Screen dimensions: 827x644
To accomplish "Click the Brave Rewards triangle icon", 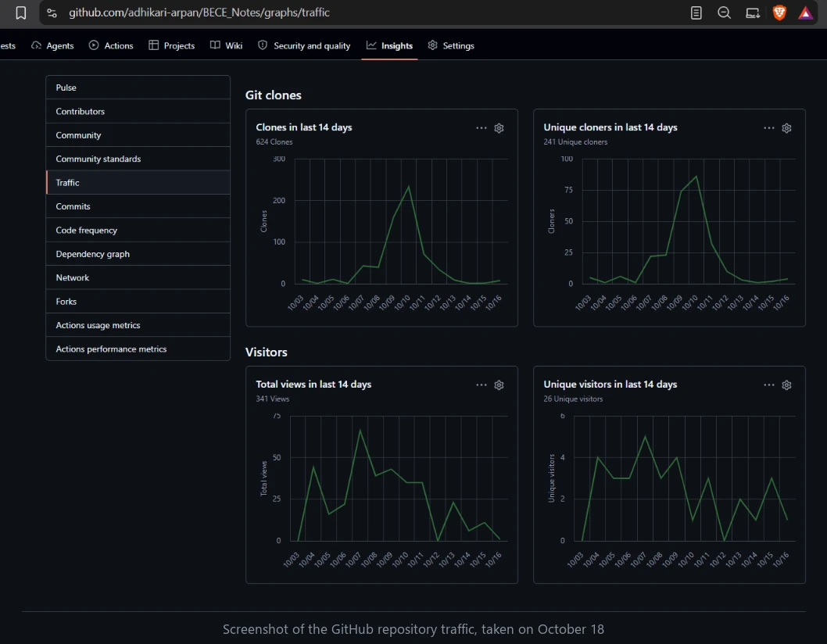I will [805, 13].
